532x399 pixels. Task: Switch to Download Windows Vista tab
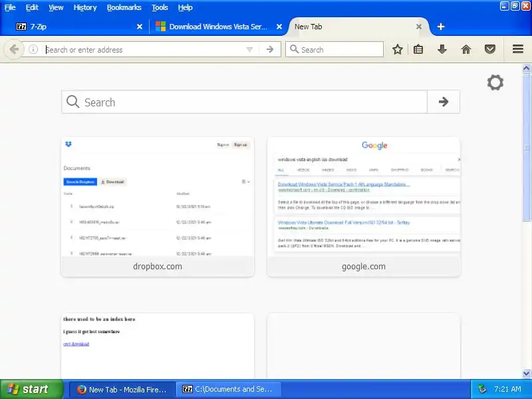(219, 27)
